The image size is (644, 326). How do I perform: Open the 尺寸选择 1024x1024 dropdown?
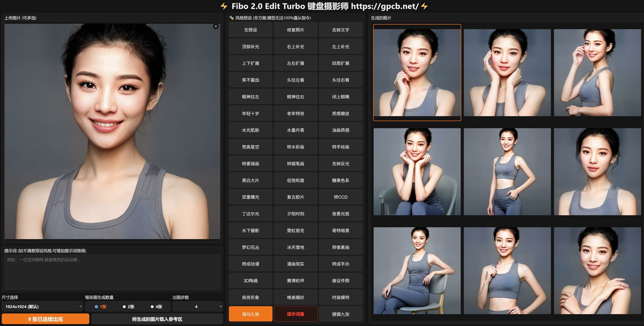pos(42,306)
